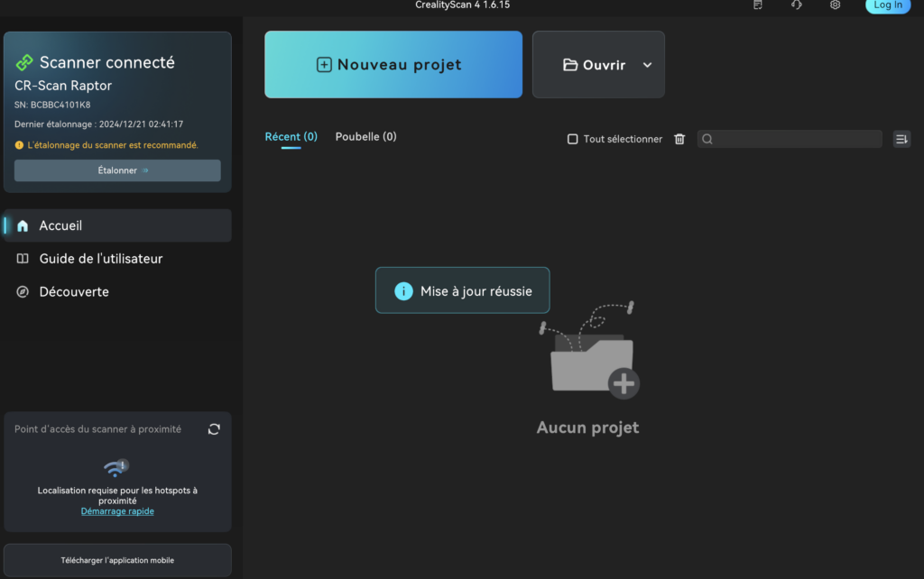Screen dimensions: 924x579
Task: Click the home icon next to Accueil
Action: click(x=23, y=225)
